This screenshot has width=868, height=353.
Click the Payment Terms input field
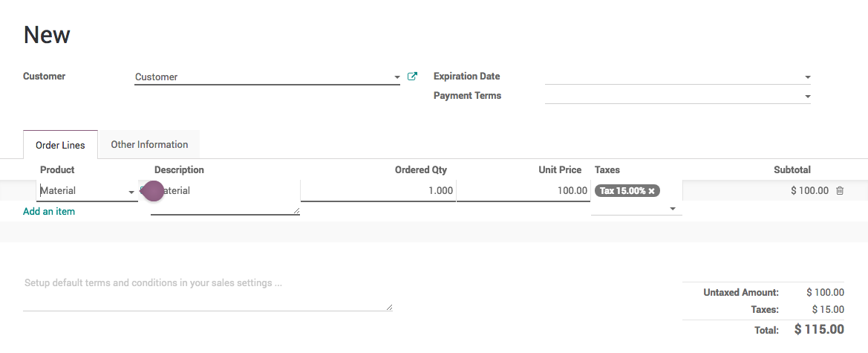[672, 96]
